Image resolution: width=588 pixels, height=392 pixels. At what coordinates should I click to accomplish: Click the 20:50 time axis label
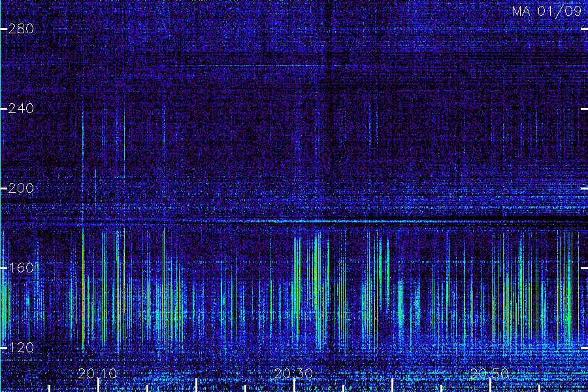click(x=489, y=374)
